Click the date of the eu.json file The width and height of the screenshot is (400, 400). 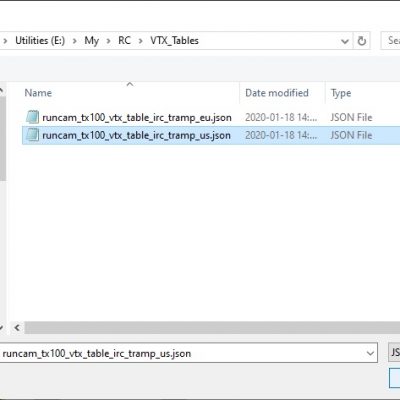click(x=281, y=117)
